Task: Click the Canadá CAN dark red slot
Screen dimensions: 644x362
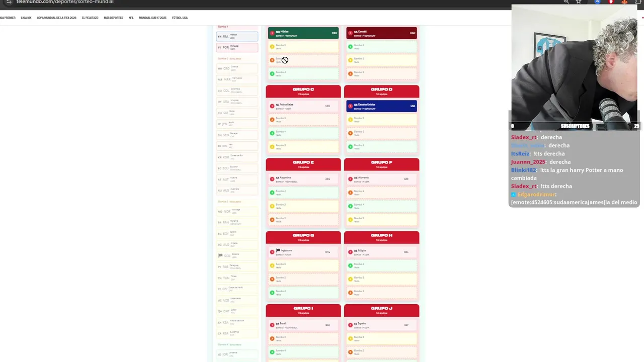Action: (x=381, y=33)
